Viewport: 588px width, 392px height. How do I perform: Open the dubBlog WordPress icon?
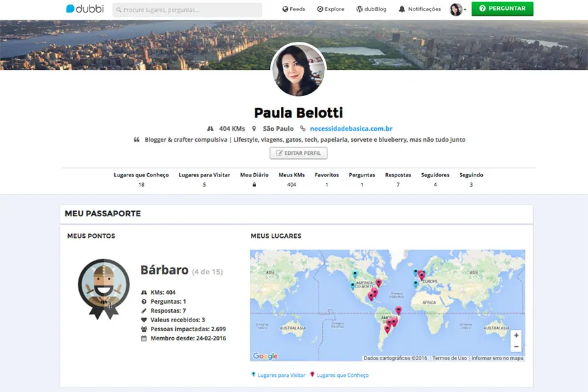(359, 9)
